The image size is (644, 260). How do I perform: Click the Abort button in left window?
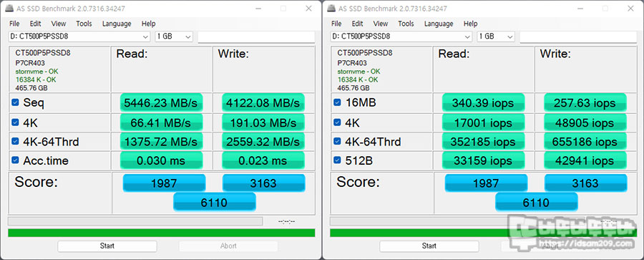click(x=228, y=246)
